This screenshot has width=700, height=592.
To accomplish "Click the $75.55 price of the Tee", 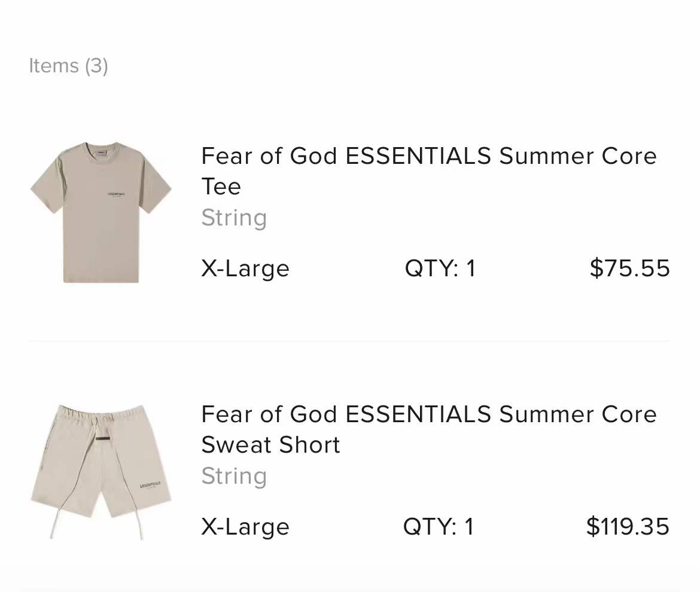I will pyautogui.click(x=629, y=268).
